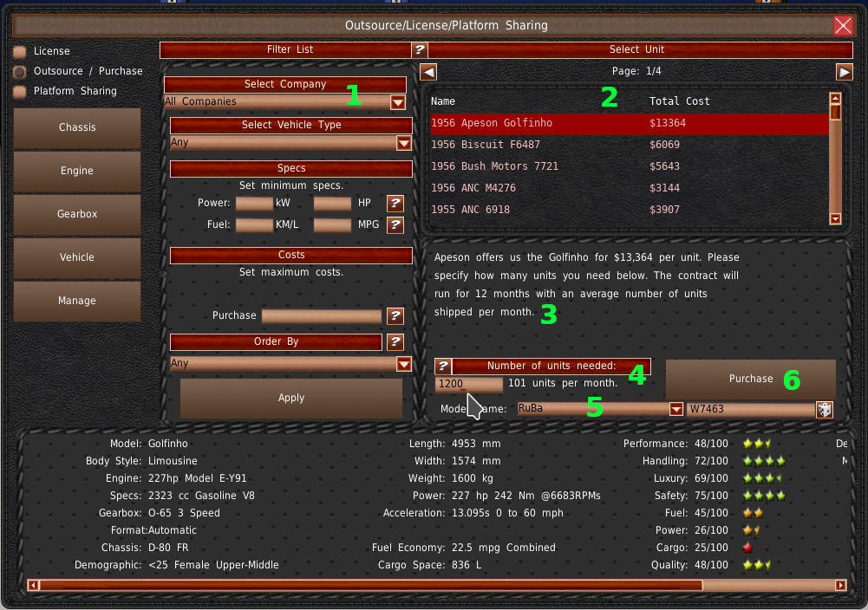Enable the Platform Sharing option
This screenshot has width=868, height=610.
pyautogui.click(x=19, y=92)
